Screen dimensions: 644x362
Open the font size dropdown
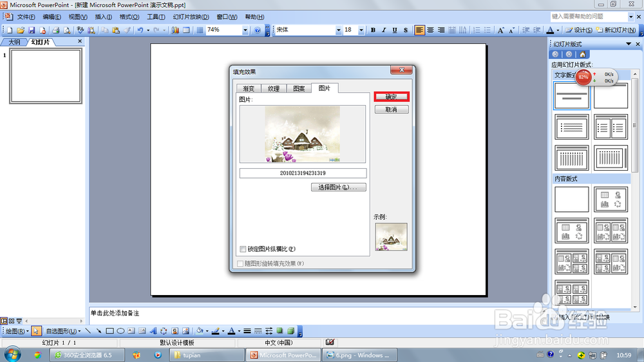tap(361, 30)
